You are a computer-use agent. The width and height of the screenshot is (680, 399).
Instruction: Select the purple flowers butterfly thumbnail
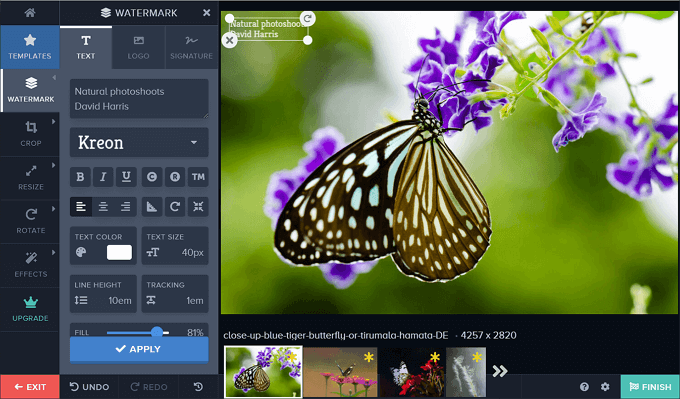pos(263,372)
